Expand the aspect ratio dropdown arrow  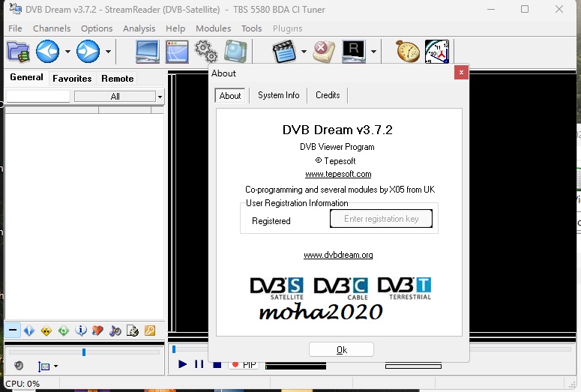point(55,366)
